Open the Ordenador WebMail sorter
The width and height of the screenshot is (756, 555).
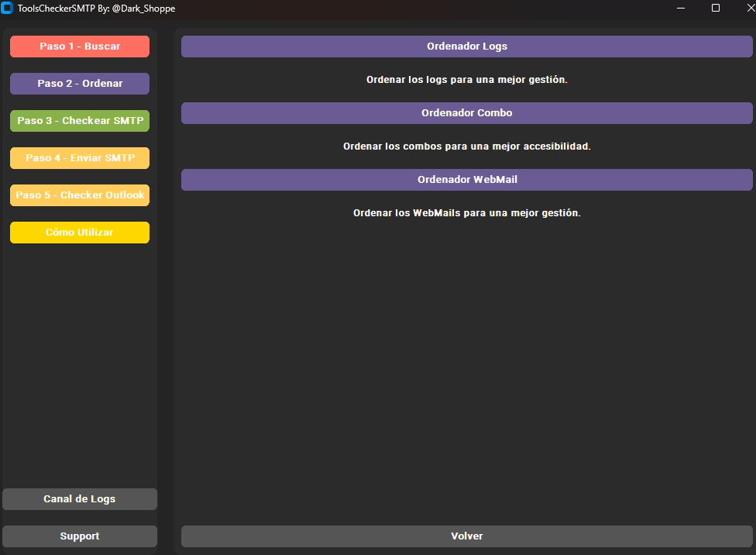[x=467, y=179]
